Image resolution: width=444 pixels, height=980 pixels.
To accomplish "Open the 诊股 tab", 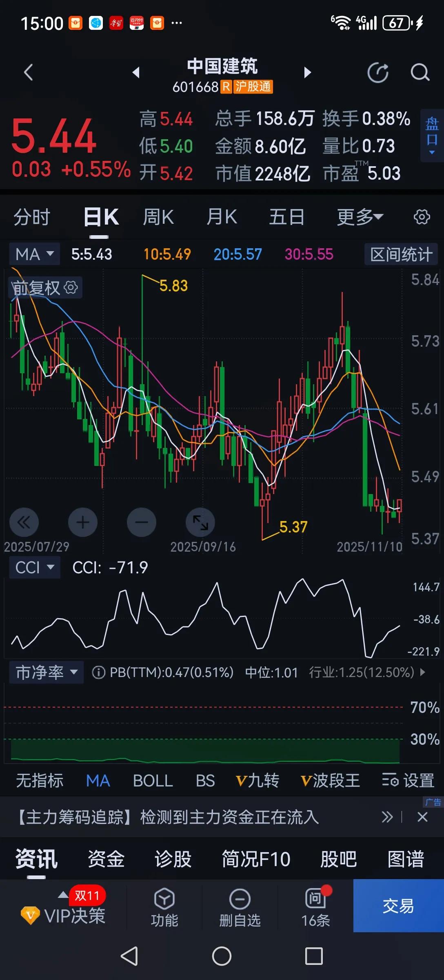I will point(173,859).
